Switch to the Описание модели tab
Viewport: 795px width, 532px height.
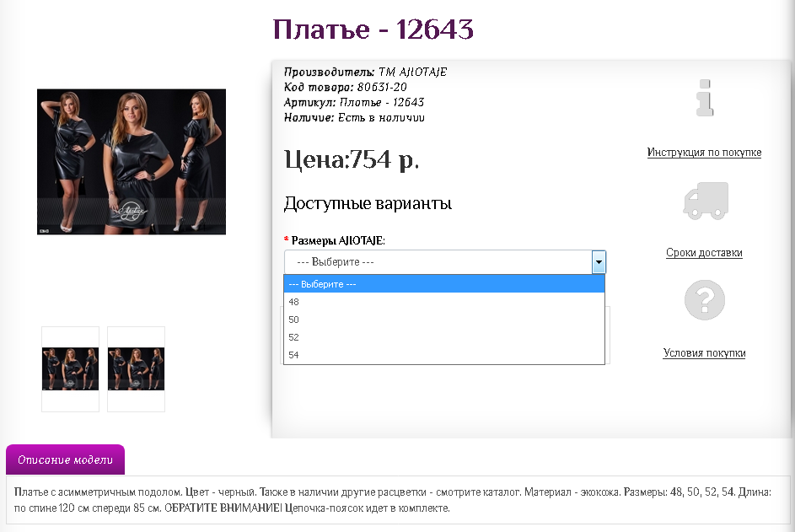coord(66,459)
